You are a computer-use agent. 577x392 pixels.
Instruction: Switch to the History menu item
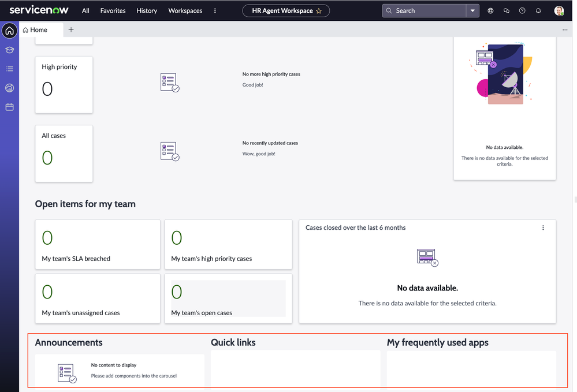[x=147, y=10]
